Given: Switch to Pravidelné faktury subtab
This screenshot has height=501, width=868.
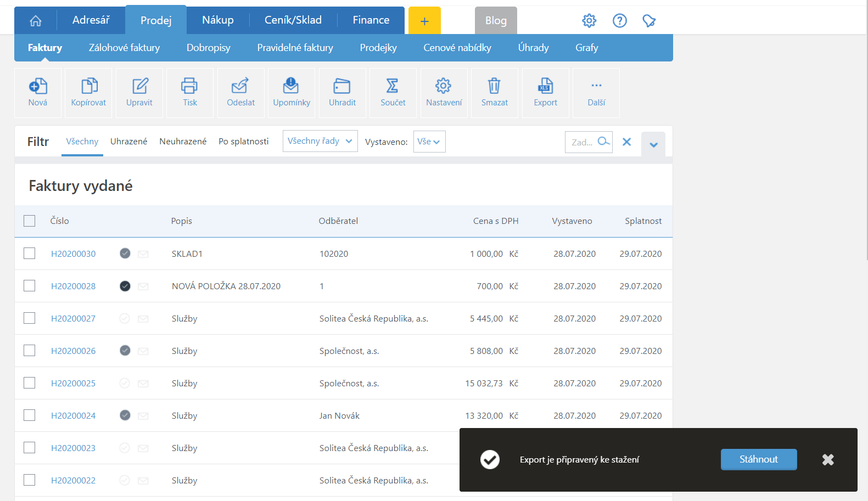Looking at the screenshot, I should (295, 48).
